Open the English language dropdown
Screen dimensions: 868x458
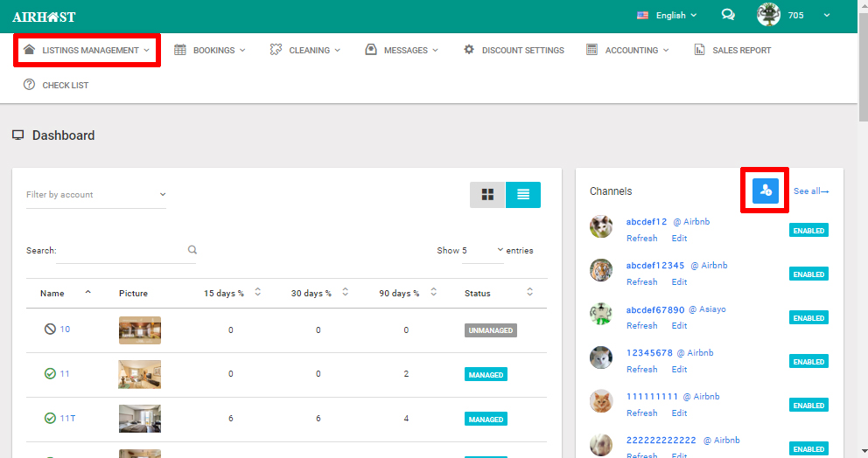[667, 16]
